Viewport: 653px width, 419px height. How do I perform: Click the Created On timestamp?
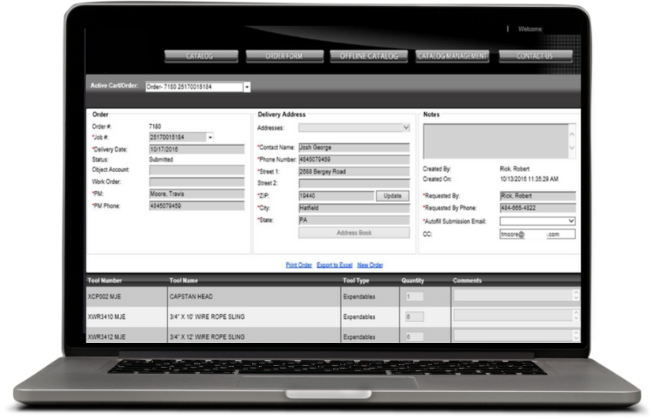point(529,179)
